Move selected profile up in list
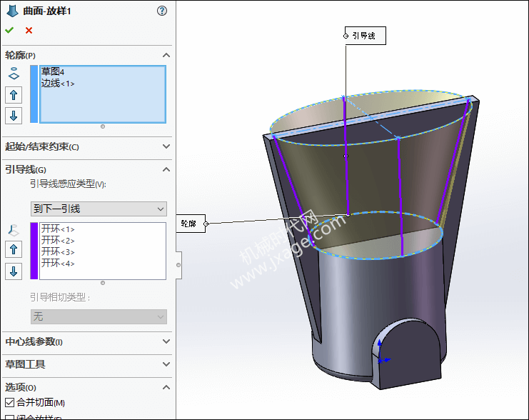 point(14,95)
